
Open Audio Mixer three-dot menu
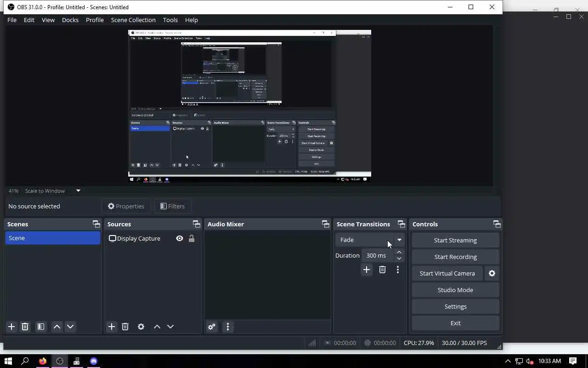click(x=228, y=327)
